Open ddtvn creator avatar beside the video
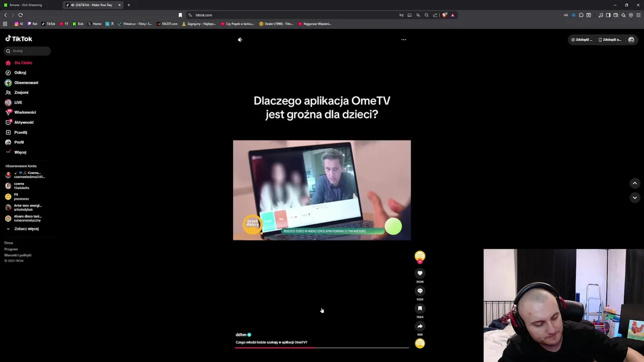 420,256
